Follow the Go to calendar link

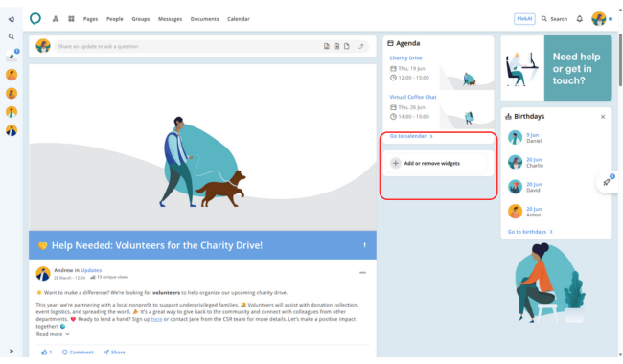tap(411, 136)
